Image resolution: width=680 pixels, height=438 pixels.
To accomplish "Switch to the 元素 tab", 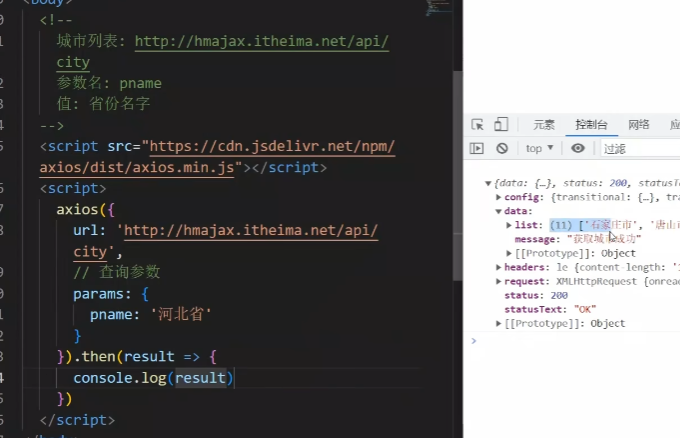I will [544, 125].
